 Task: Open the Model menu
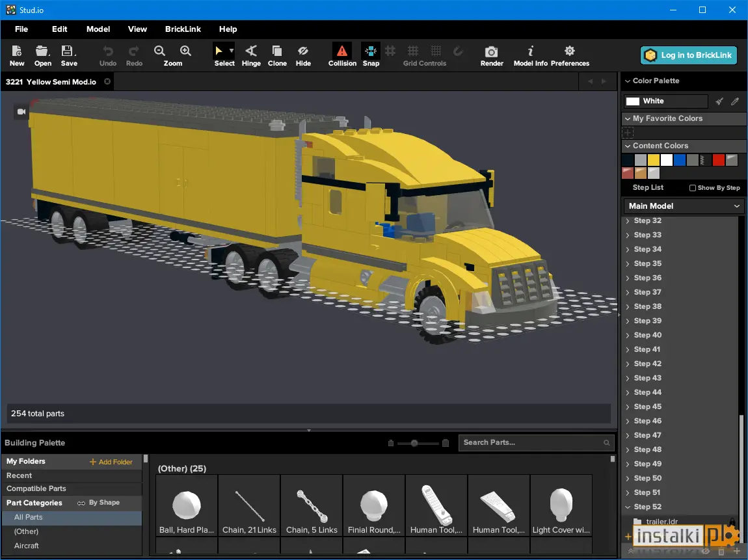click(x=98, y=29)
